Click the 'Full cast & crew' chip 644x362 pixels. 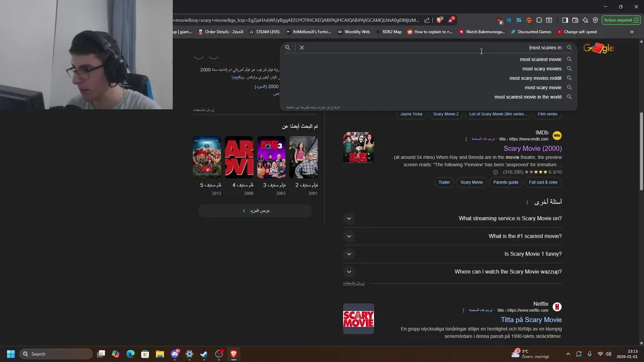(x=543, y=182)
